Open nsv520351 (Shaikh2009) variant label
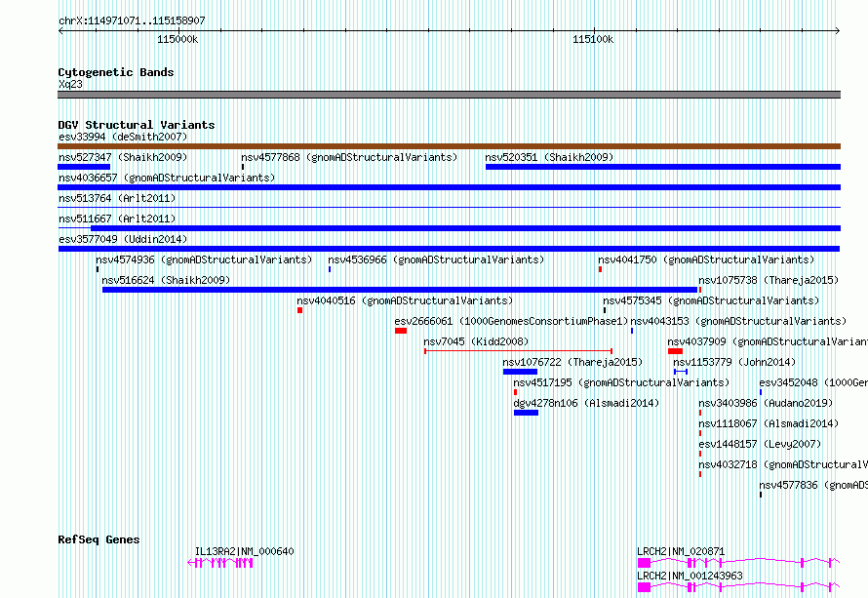 pos(549,157)
